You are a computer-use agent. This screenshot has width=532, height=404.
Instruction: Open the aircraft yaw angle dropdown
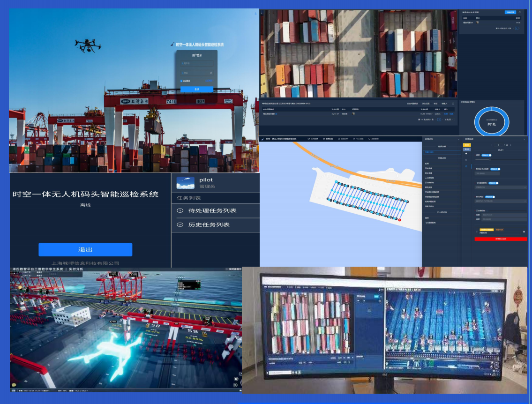(501, 187)
